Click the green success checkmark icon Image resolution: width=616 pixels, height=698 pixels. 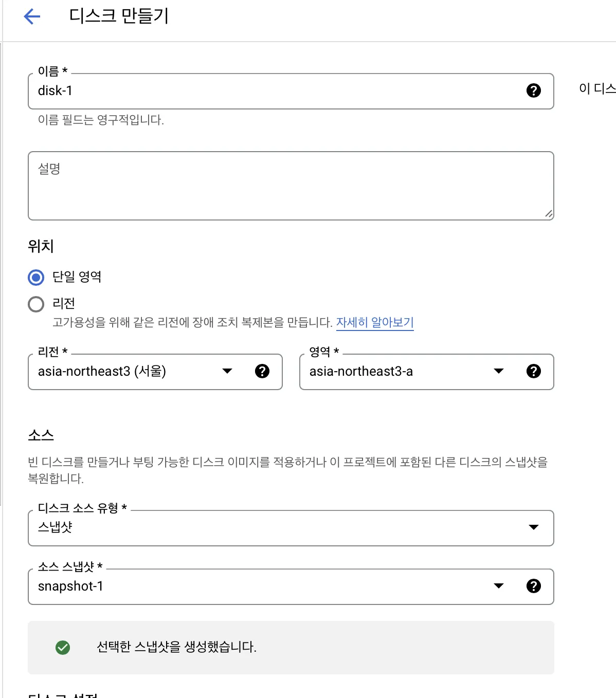point(63,648)
